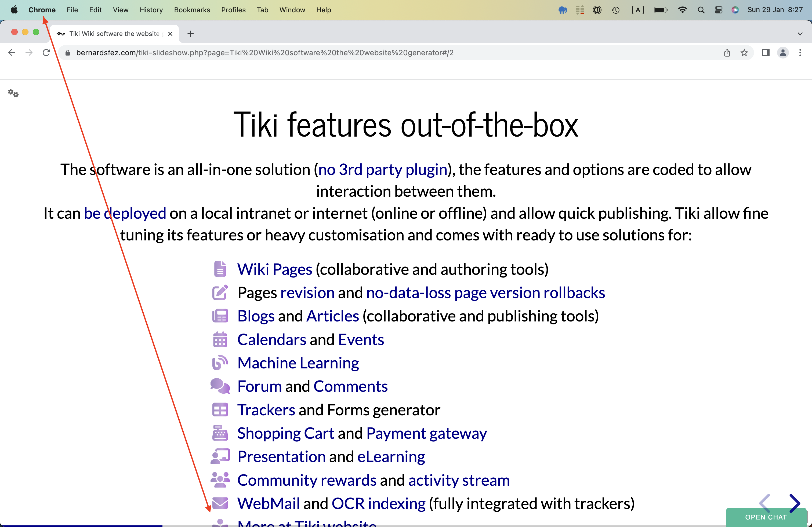
Task: Go to the previous slide arrow
Action: (764, 503)
